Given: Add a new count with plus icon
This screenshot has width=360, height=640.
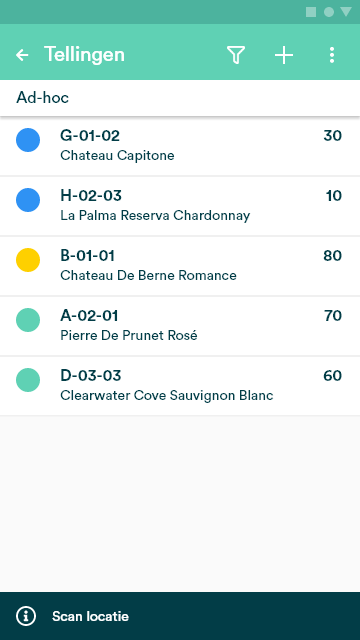Looking at the screenshot, I should coord(284,55).
